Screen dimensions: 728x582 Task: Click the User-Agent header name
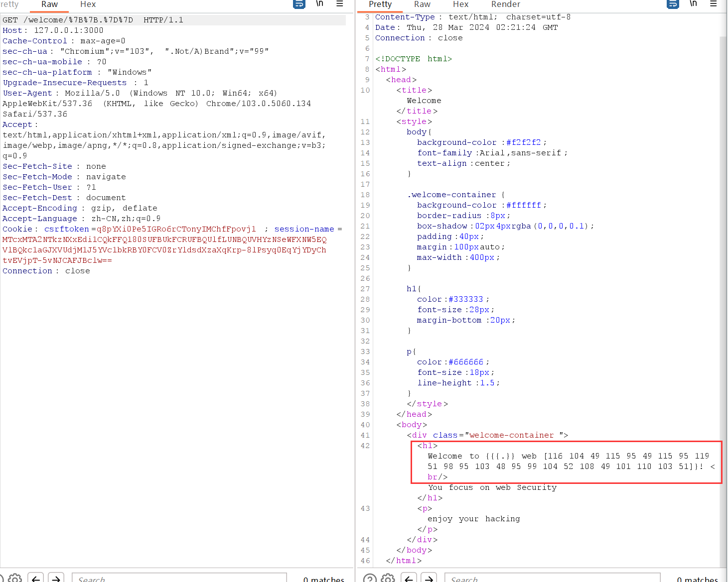(27, 93)
